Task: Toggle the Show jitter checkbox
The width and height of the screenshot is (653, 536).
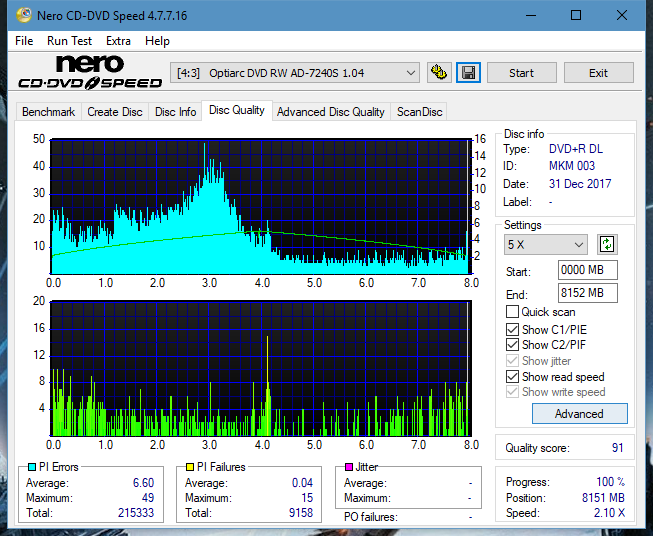Action: [x=512, y=361]
